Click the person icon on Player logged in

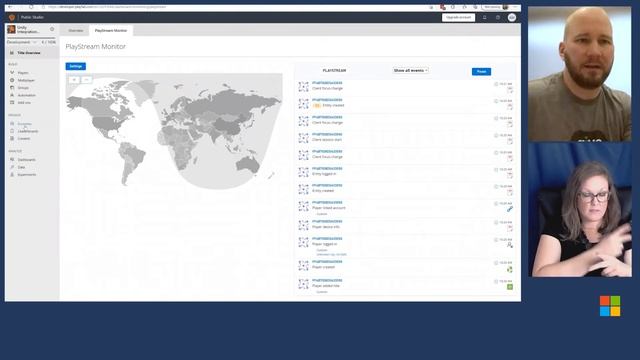pos(510,245)
